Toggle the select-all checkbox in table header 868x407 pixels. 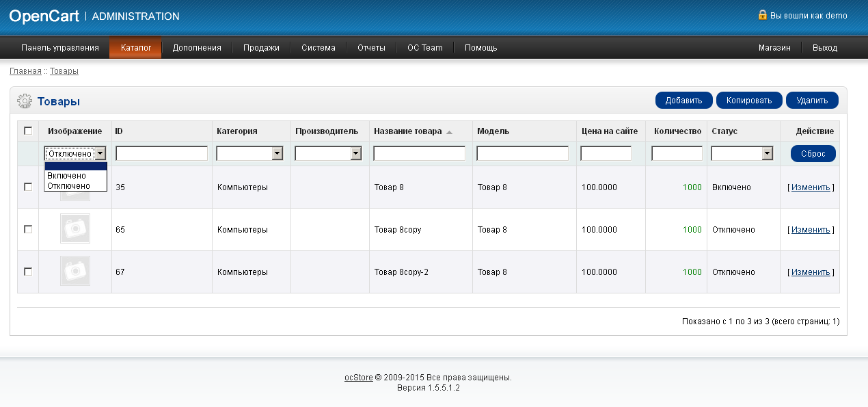28,131
